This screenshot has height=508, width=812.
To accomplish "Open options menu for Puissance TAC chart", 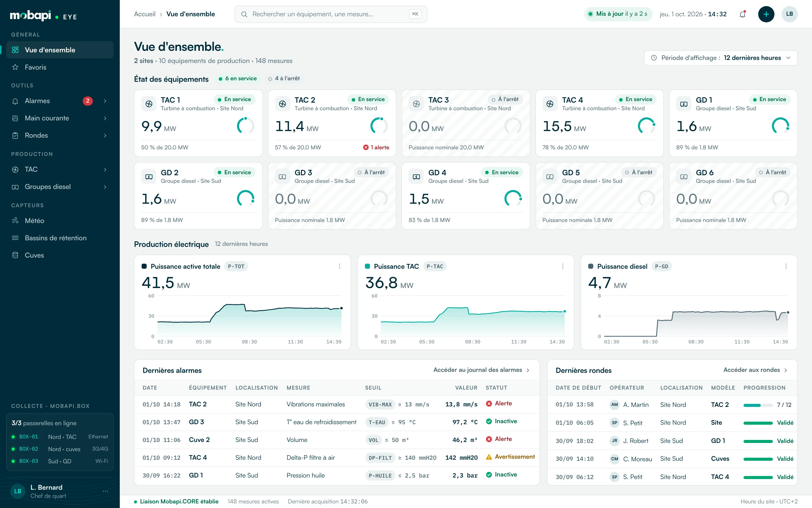I will pyautogui.click(x=563, y=266).
